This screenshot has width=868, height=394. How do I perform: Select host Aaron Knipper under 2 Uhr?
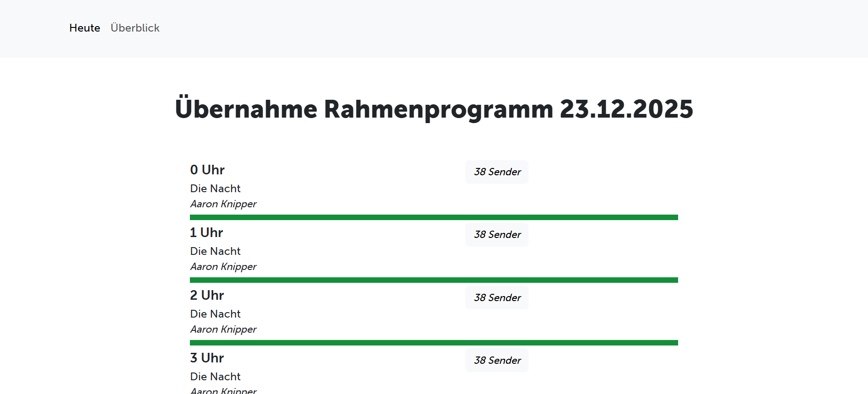(223, 329)
